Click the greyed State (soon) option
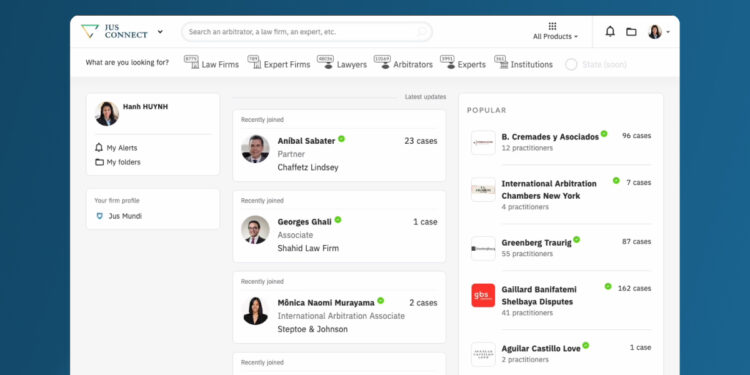The width and height of the screenshot is (750, 375). (x=596, y=64)
